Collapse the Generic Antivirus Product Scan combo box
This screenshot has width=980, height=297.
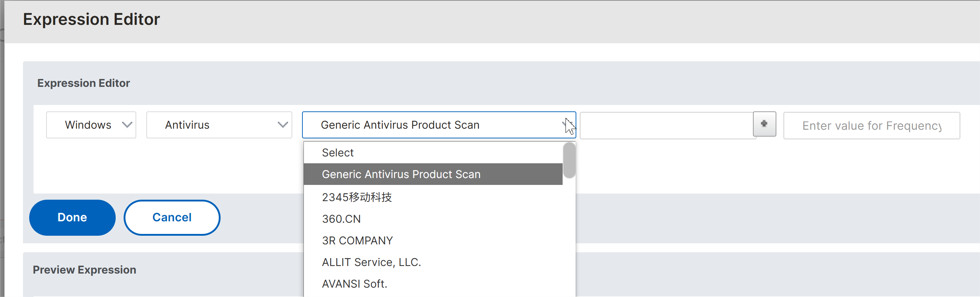[x=439, y=125]
